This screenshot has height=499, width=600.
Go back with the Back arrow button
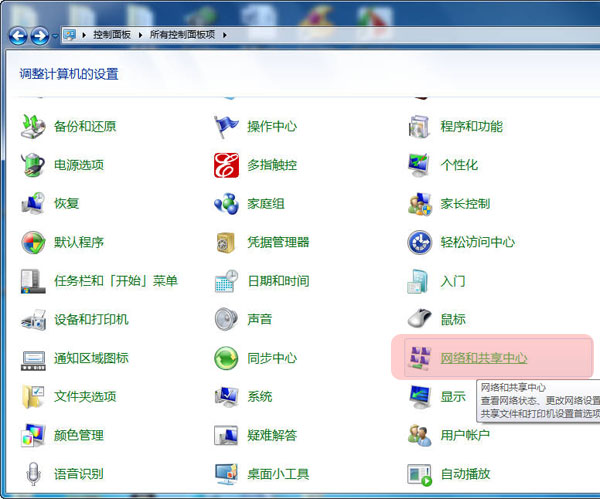tap(18, 36)
